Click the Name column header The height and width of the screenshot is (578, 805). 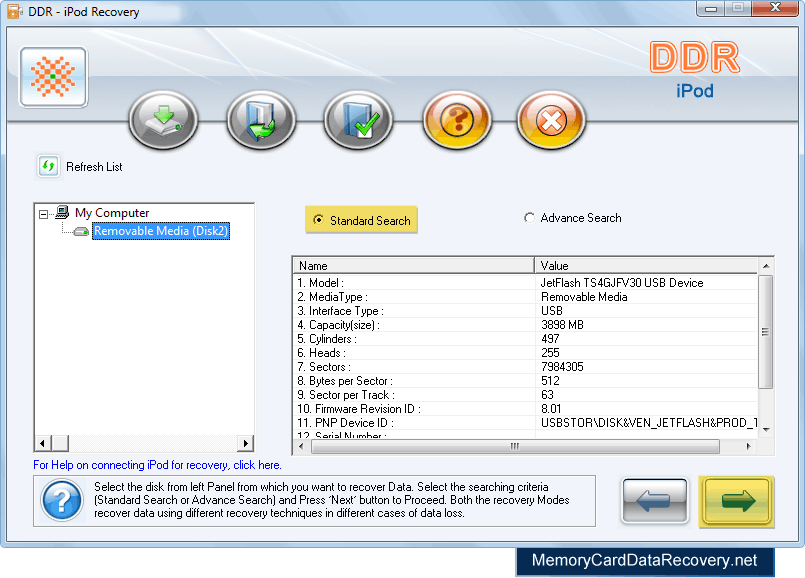[x=414, y=265]
